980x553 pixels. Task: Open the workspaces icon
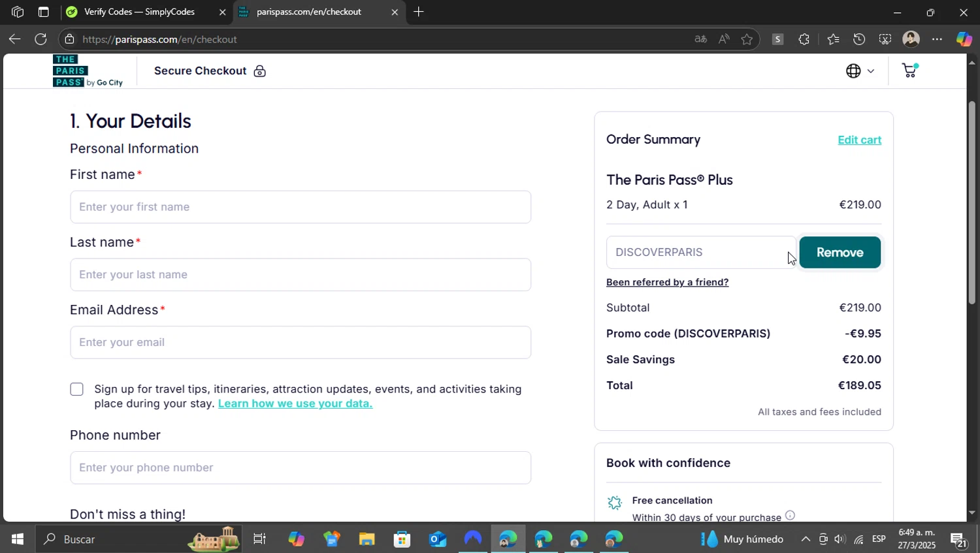(x=18, y=12)
